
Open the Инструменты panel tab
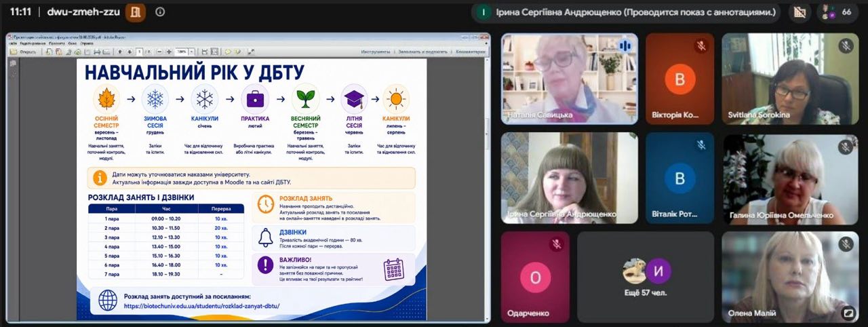376,52
